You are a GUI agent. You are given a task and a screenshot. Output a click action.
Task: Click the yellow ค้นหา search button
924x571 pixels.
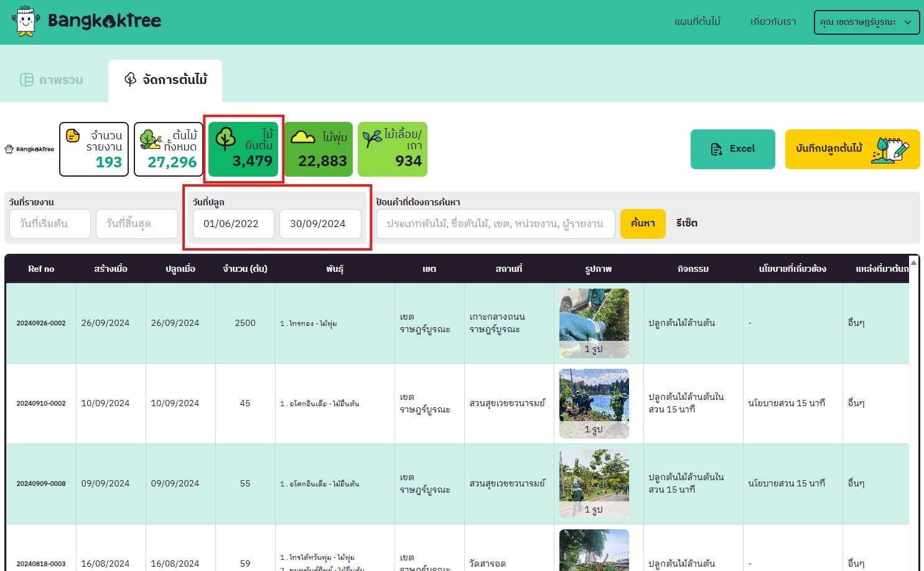[x=643, y=223]
